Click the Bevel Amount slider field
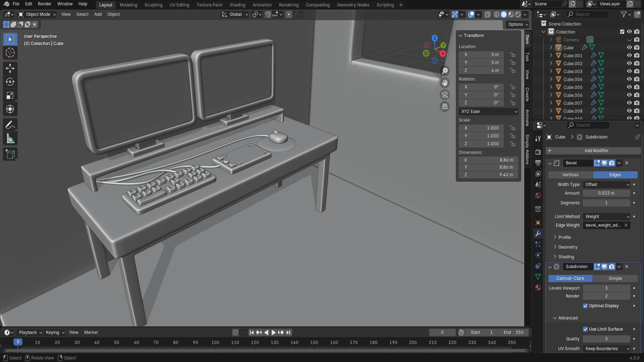 606,193
